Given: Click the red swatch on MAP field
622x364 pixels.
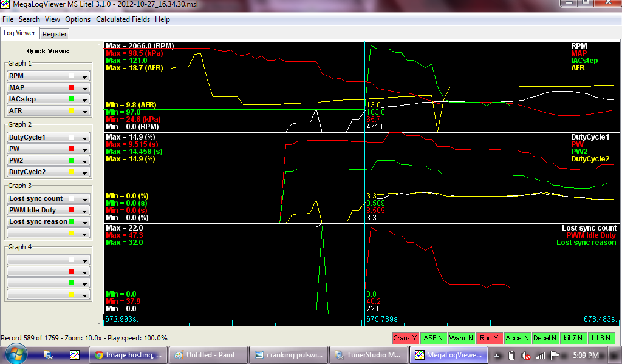Looking at the screenshot, I should pyautogui.click(x=72, y=87).
